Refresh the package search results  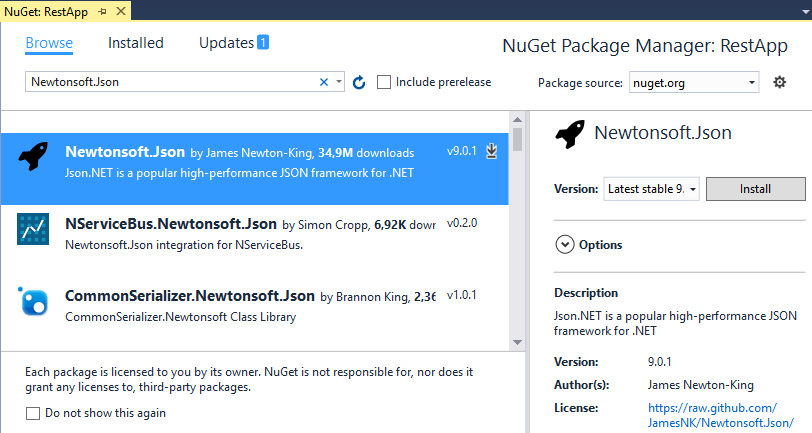(x=359, y=82)
